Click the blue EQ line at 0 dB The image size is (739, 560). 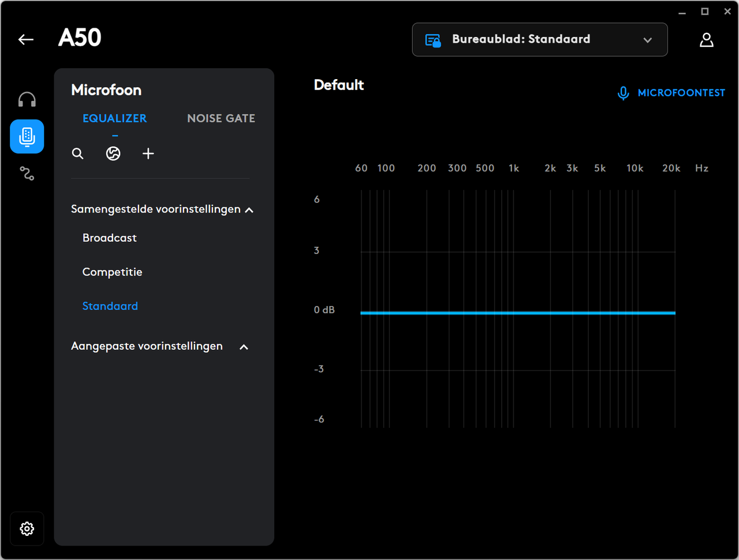tap(518, 313)
